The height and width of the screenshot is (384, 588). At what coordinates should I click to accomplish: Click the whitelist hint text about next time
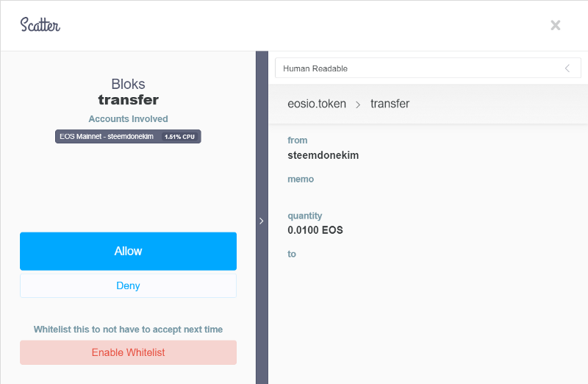click(x=128, y=330)
